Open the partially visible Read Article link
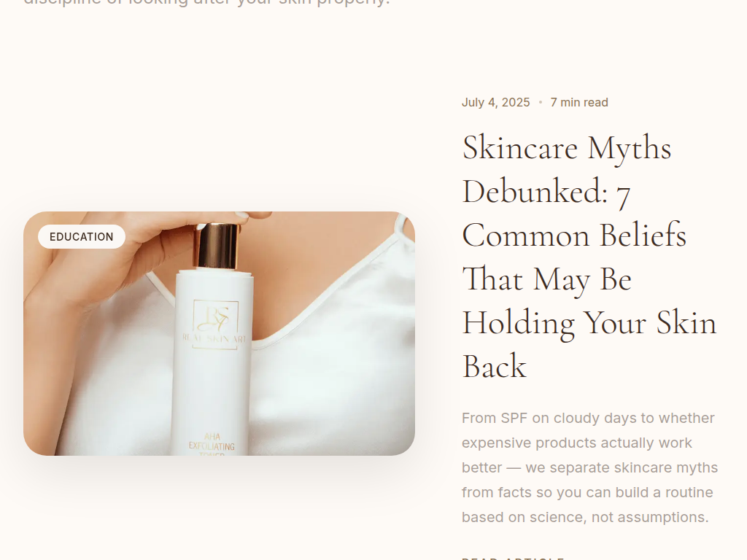Screen dimensions: 747x560 [x=513, y=558]
